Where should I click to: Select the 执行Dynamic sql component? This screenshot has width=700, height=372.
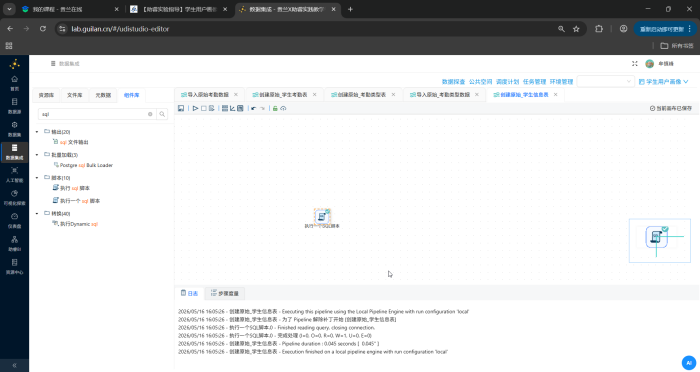coord(75,224)
